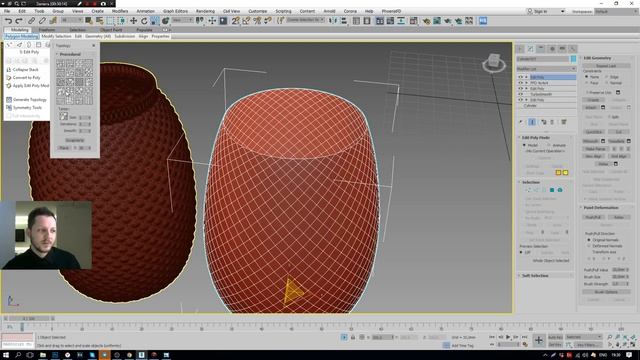Select the Face constraint radio button
The height and width of the screenshot is (360, 640).
[x=587, y=83]
